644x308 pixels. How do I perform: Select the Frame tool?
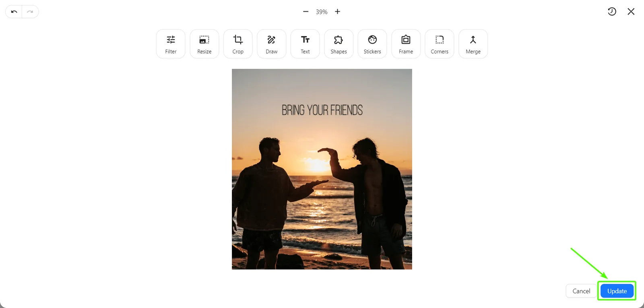tap(406, 44)
